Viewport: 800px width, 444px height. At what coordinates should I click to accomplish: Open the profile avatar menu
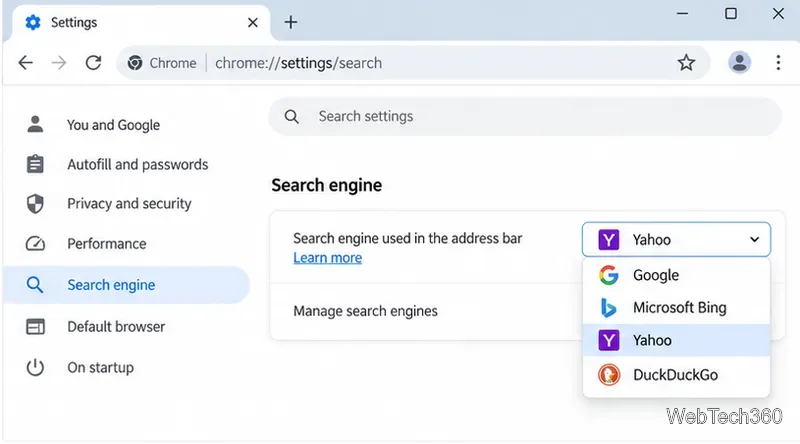[739, 63]
